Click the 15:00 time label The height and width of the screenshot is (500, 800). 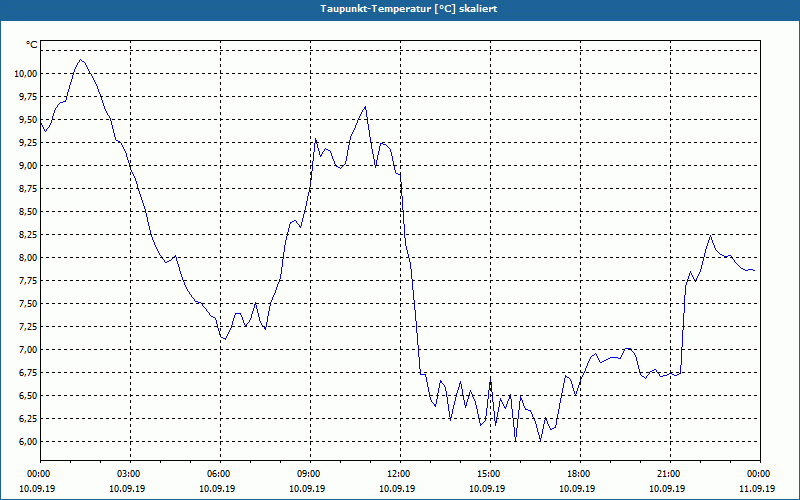pyautogui.click(x=490, y=474)
